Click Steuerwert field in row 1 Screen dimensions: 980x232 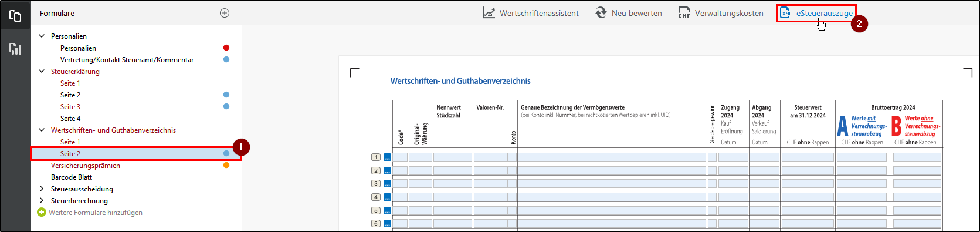tap(808, 157)
